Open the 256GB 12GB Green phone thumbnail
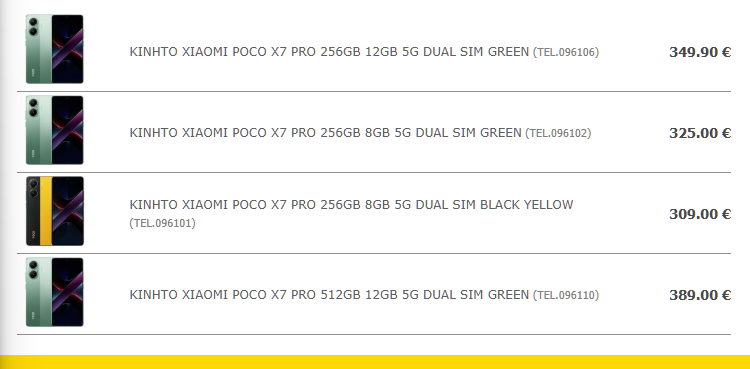The height and width of the screenshot is (369, 750). point(55,49)
